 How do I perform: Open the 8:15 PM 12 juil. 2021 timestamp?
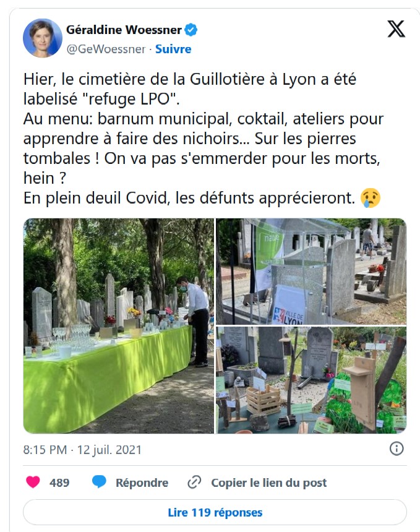click(82, 450)
